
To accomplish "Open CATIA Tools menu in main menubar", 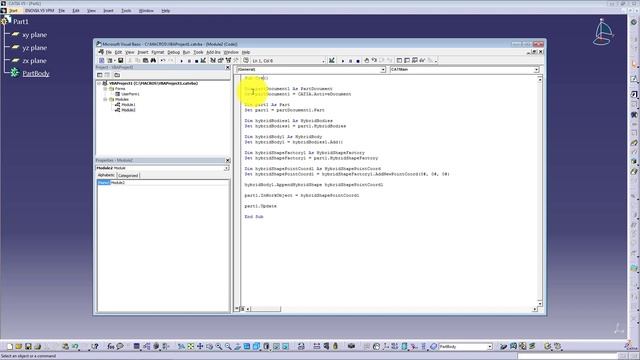I will coord(126,11).
